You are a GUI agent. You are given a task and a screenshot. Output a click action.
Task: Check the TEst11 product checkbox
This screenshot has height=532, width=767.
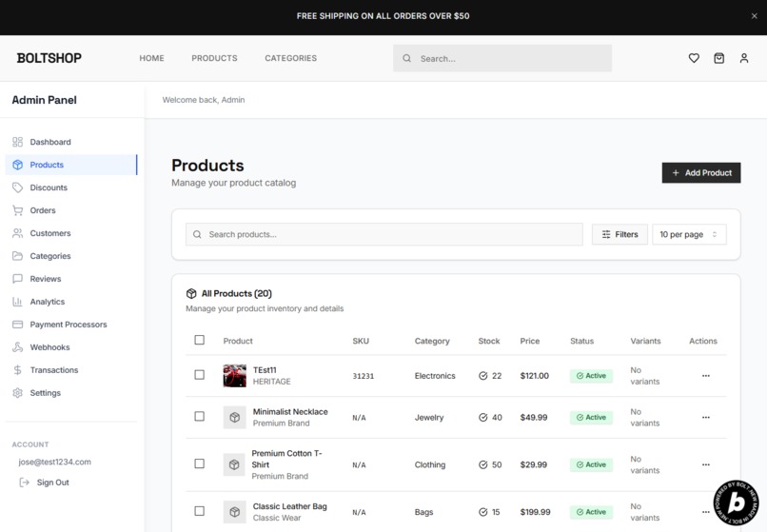pos(200,375)
